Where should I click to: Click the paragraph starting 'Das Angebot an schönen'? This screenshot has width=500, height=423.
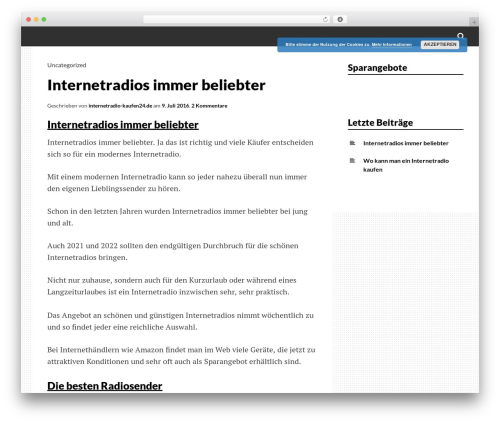(x=180, y=321)
